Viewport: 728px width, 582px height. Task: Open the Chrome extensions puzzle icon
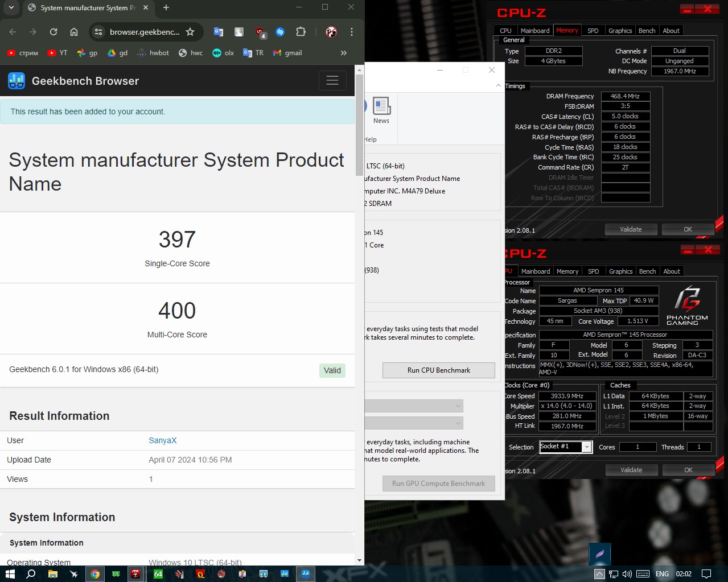click(301, 32)
